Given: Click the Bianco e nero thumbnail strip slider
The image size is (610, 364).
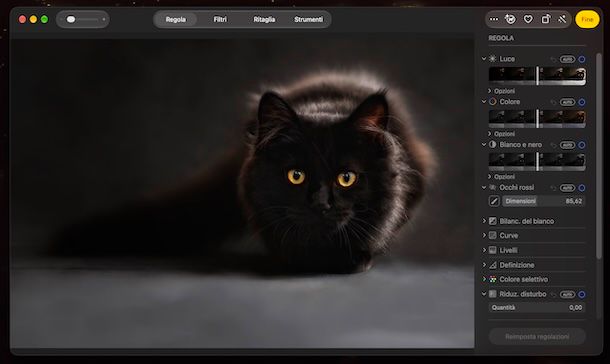Looking at the screenshot, I should pos(537,161).
